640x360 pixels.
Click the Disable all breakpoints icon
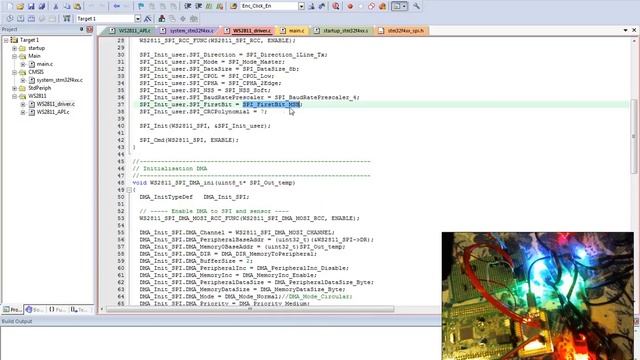371,6
